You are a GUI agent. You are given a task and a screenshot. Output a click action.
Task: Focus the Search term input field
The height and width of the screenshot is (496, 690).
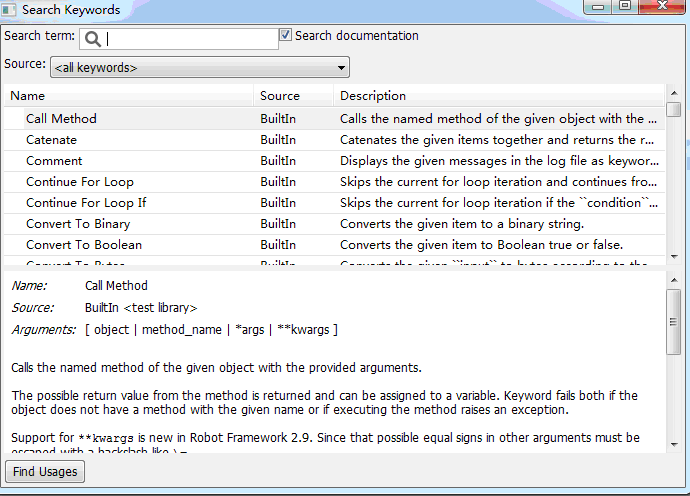point(179,39)
